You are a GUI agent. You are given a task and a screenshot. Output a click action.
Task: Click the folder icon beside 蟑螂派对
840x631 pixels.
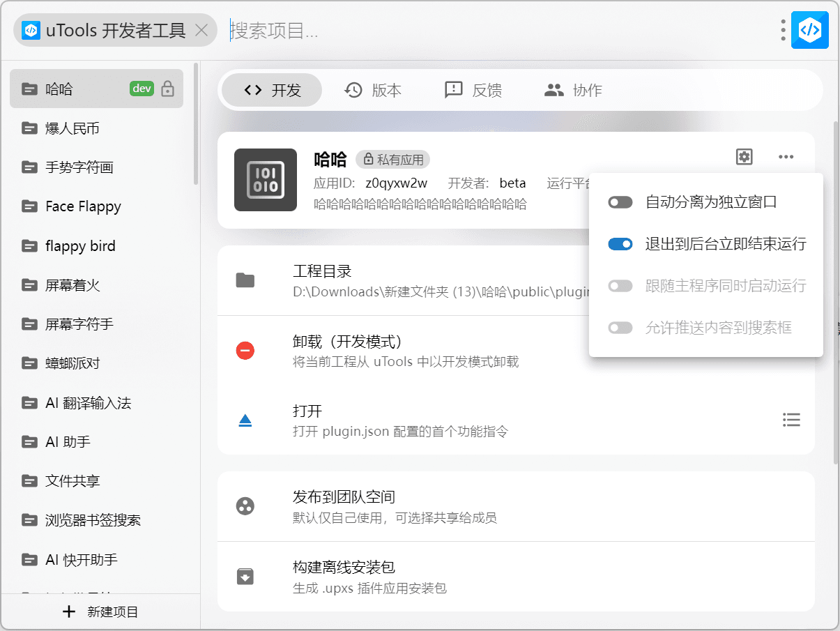[29, 363]
